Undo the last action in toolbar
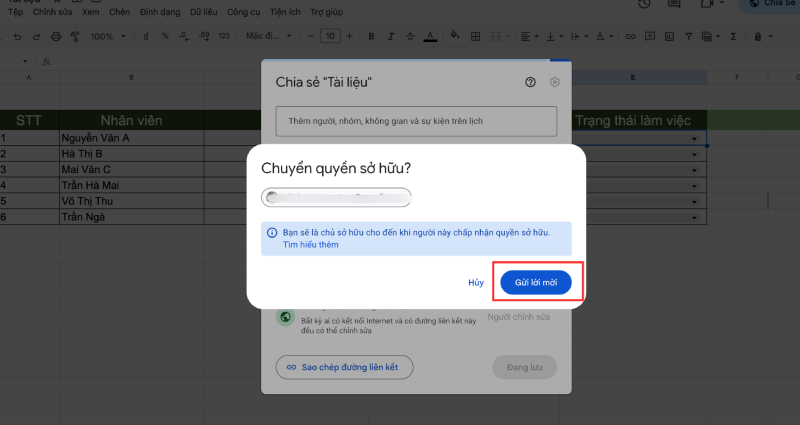Screen dimensions: 800x425 coord(17,36)
